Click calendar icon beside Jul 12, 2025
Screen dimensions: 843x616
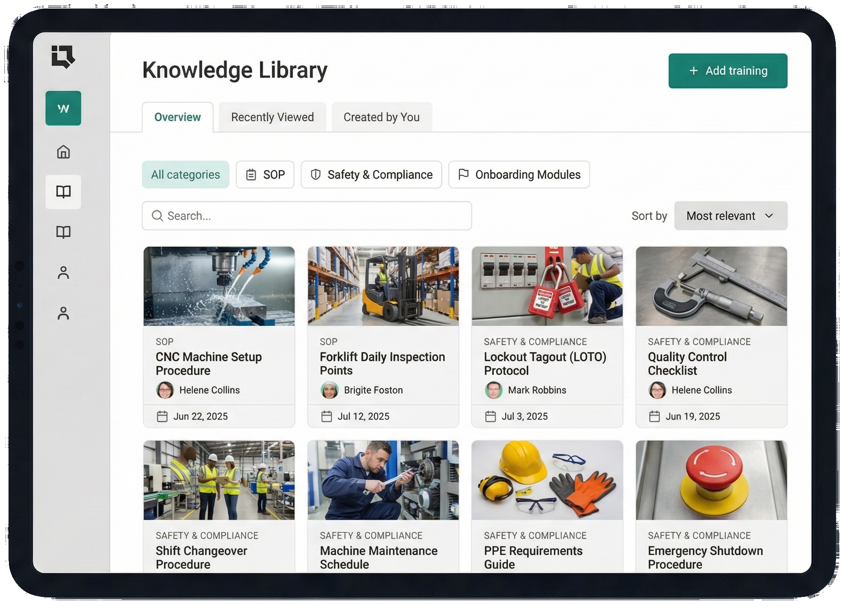(326, 416)
